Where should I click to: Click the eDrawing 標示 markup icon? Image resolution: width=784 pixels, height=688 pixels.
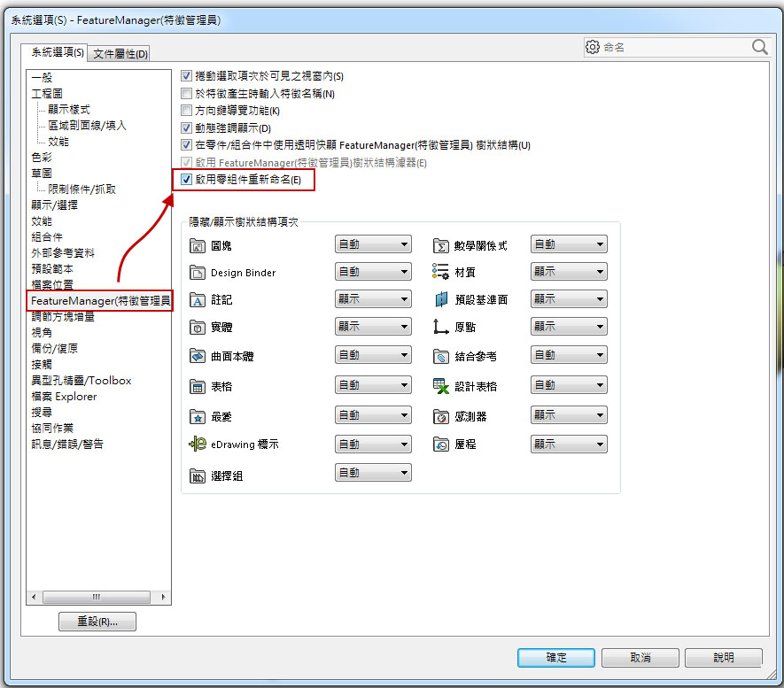click(x=198, y=444)
